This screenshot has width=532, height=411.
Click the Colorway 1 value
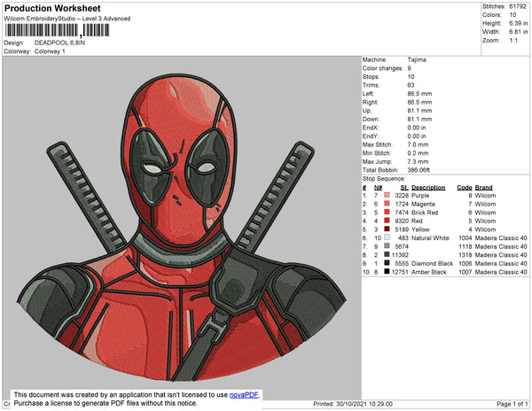[50, 51]
